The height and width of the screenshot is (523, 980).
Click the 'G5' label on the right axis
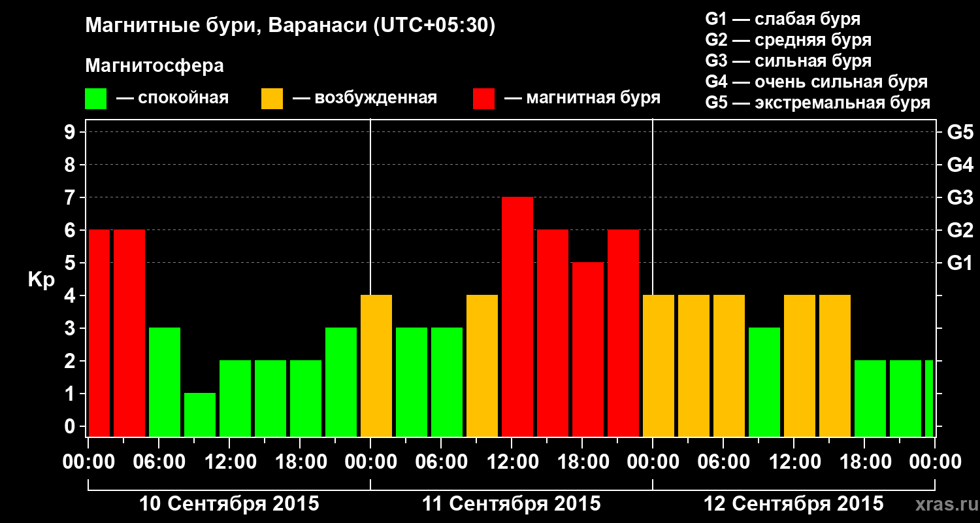click(960, 133)
